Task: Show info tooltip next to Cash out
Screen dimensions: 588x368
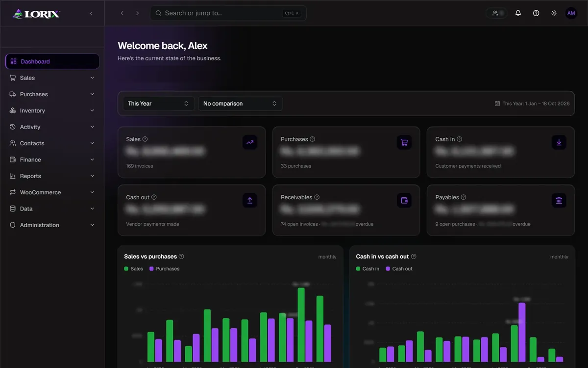Action: click(154, 197)
